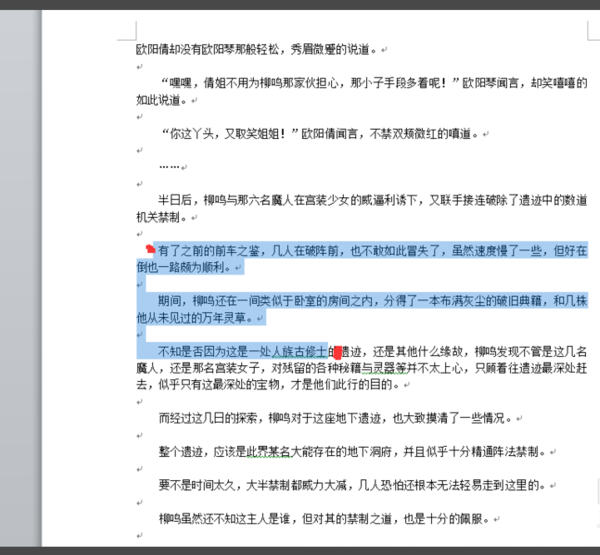600x555 pixels.
Task: Click the line starting "去，似乎只有这最深处的宝物"
Action: point(269,384)
